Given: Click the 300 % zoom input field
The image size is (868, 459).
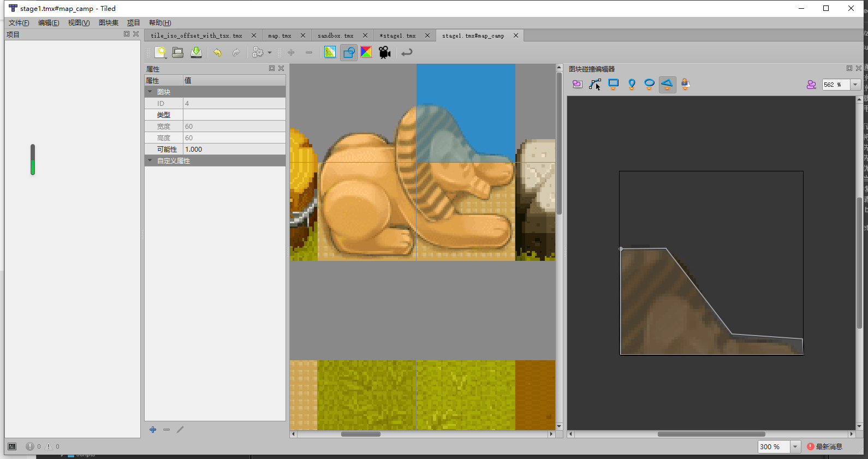Looking at the screenshot, I should 774,446.
